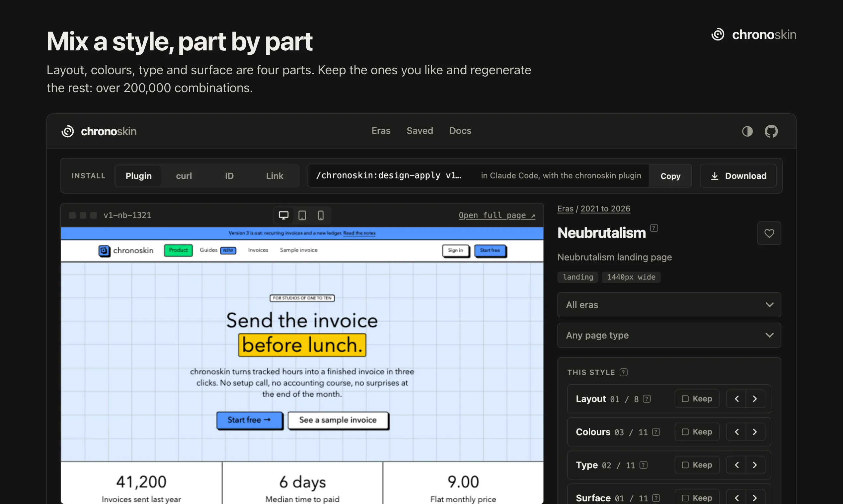This screenshot has width=843, height=504.
Task: Switch preview to tablet viewport icon
Action: point(302,215)
